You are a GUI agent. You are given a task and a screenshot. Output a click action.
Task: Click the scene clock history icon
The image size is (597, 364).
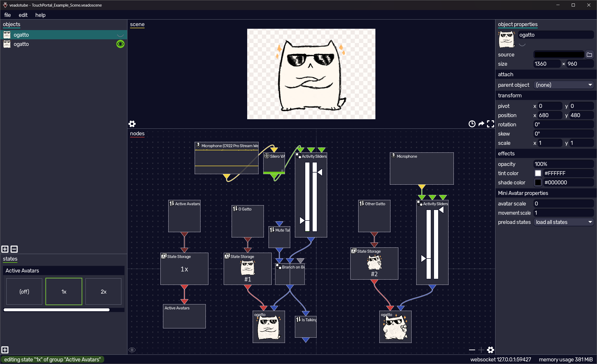click(472, 124)
